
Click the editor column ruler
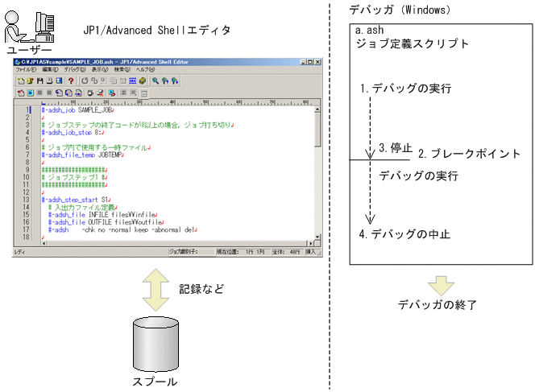[177, 102]
